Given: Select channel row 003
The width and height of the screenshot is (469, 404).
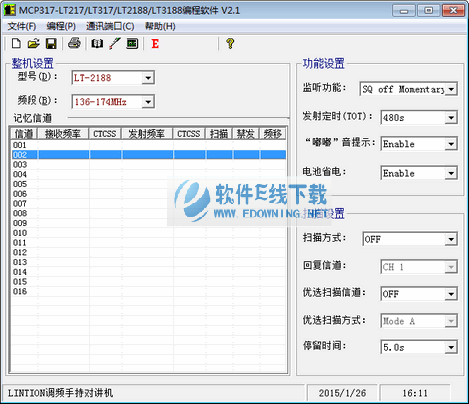Looking at the screenshot, I should 149,165.
